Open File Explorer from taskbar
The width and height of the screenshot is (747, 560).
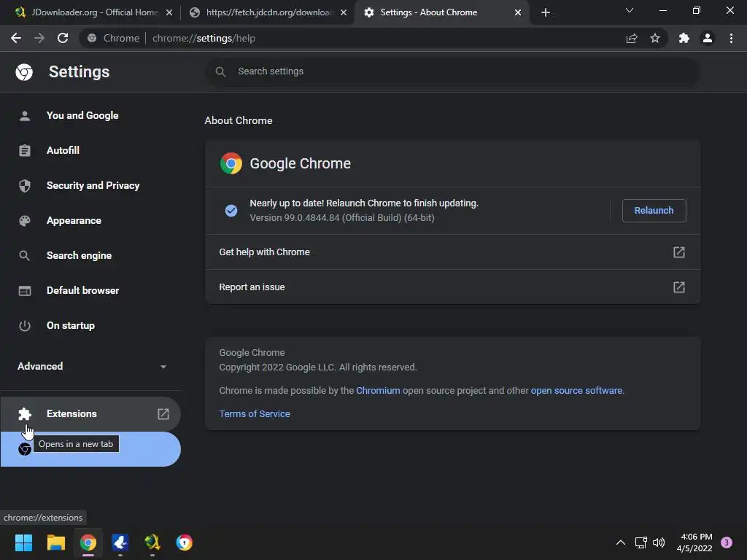click(x=55, y=542)
